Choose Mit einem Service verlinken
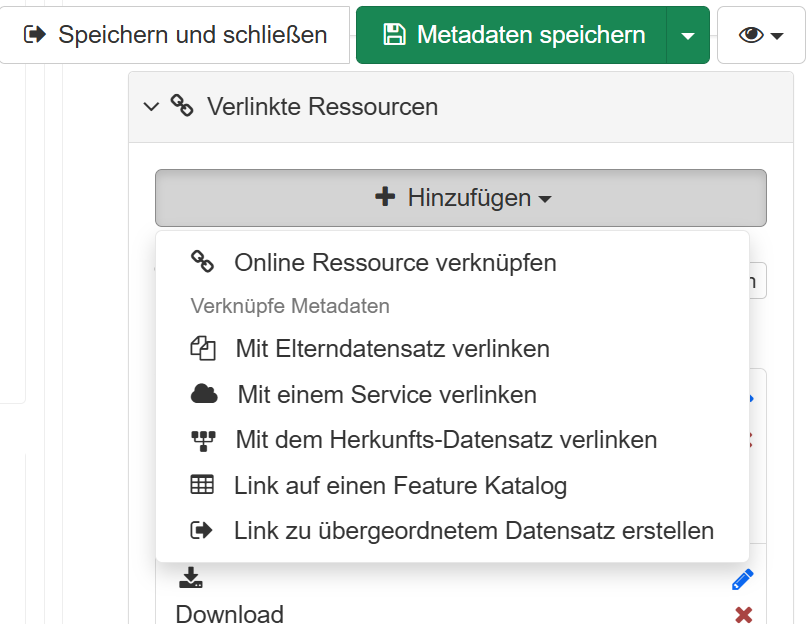The width and height of the screenshot is (812, 642). click(x=387, y=395)
